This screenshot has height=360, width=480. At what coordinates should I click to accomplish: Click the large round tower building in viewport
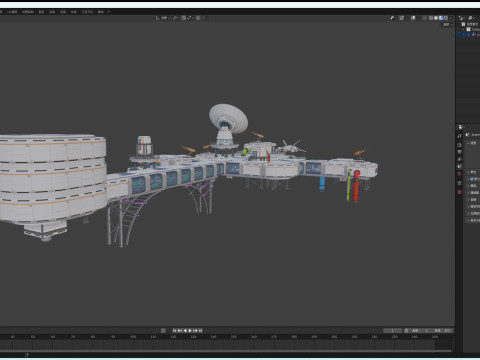click(x=52, y=180)
